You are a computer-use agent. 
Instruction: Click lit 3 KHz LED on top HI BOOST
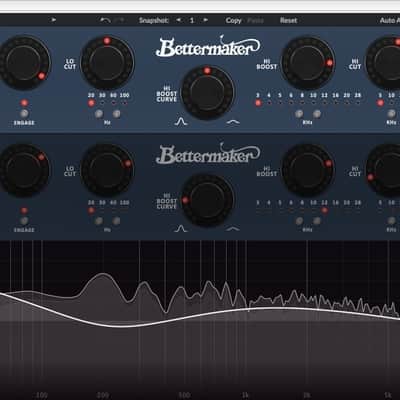click(x=258, y=103)
